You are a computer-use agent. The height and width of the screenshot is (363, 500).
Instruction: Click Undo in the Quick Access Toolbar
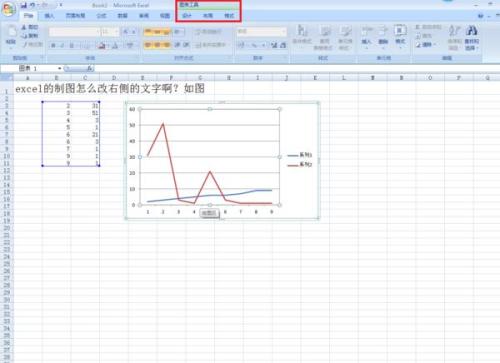click(x=33, y=5)
